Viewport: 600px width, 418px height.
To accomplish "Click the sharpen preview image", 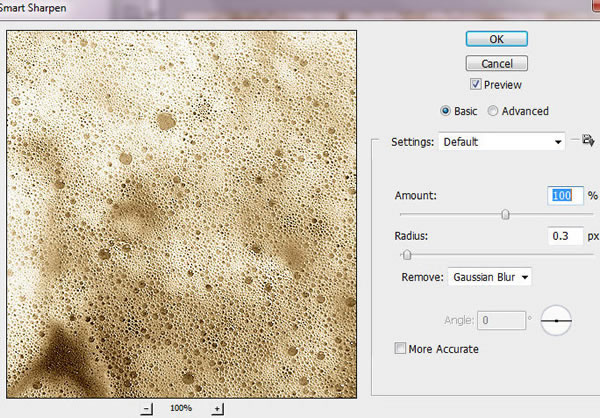I will 181,214.
